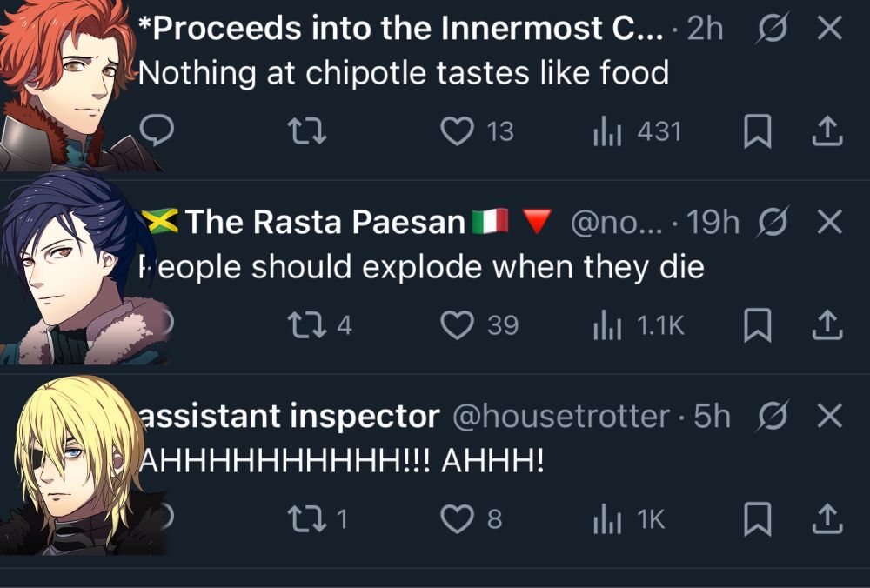This screenshot has width=870, height=588.
Task: Reply to the chipotle tweet
Action: (x=157, y=130)
